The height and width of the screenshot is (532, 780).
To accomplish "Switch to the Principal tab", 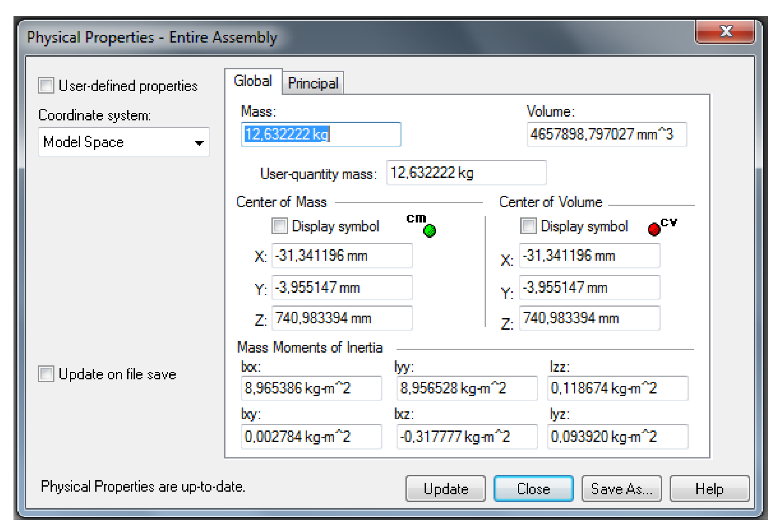I will 313,83.
